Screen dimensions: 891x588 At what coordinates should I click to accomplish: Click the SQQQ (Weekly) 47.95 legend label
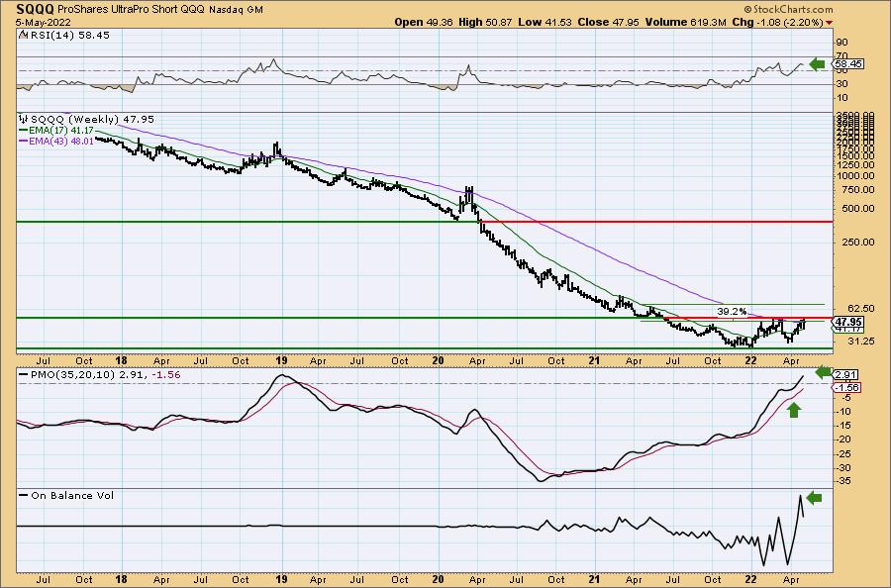pos(92,120)
